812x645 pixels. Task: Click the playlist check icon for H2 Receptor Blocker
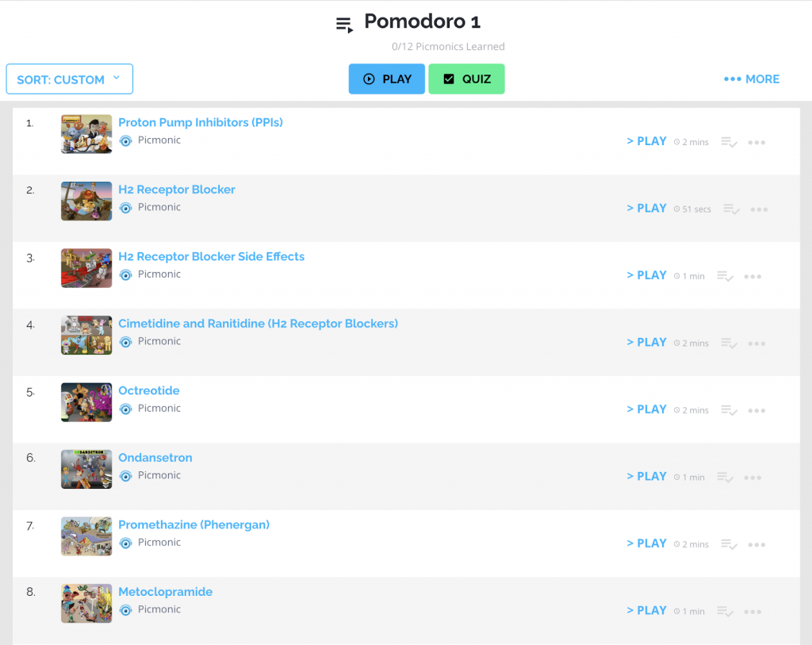pos(731,209)
